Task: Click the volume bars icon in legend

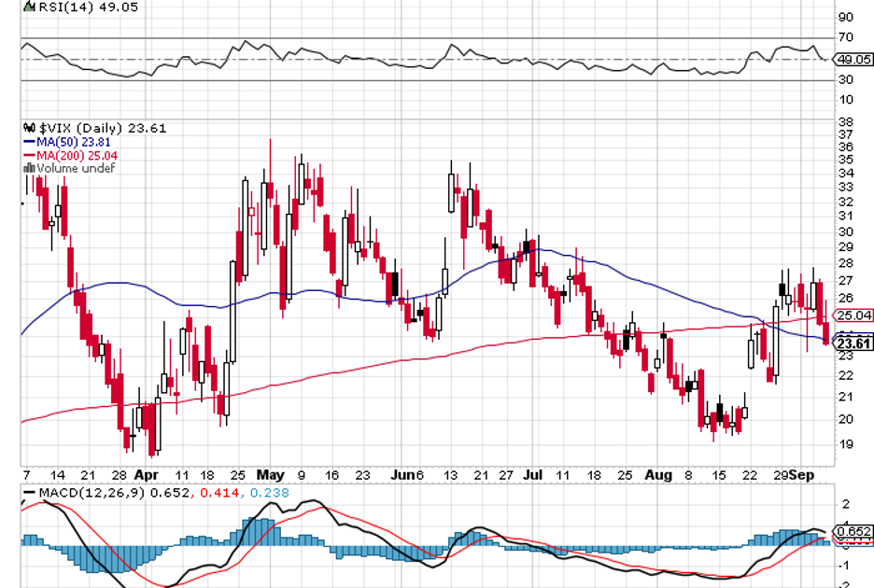Action: coord(27,169)
